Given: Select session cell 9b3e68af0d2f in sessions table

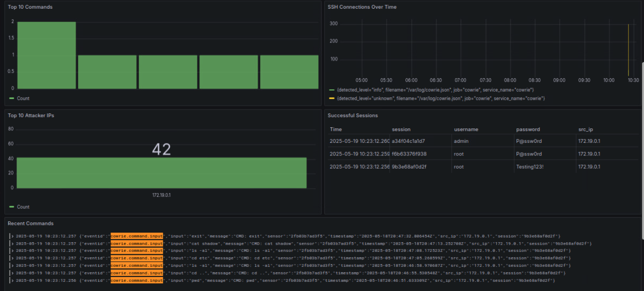Looking at the screenshot, I should pos(409,166).
